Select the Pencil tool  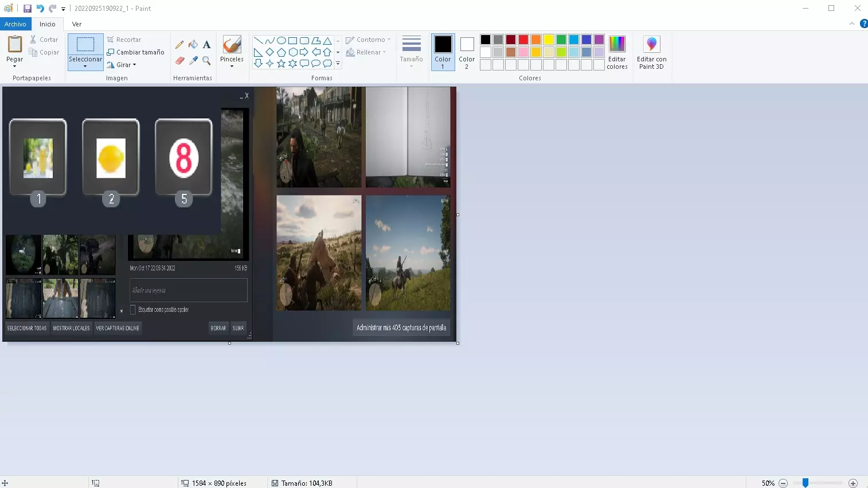pos(179,45)
